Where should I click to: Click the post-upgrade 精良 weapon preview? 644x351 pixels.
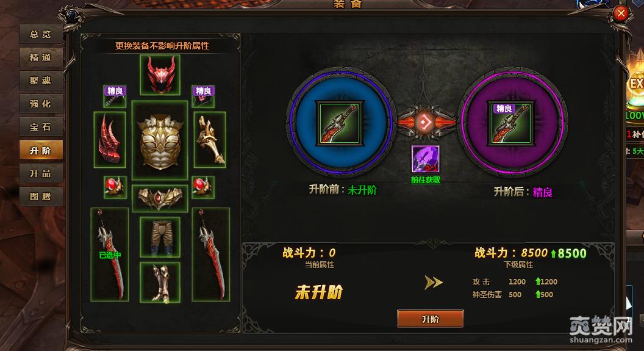(x=511, y=123)
